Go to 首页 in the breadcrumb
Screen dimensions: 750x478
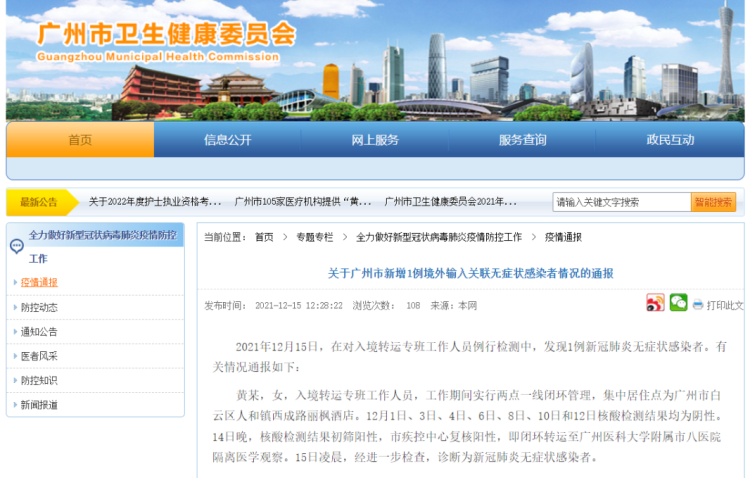(x=264, y=237)
